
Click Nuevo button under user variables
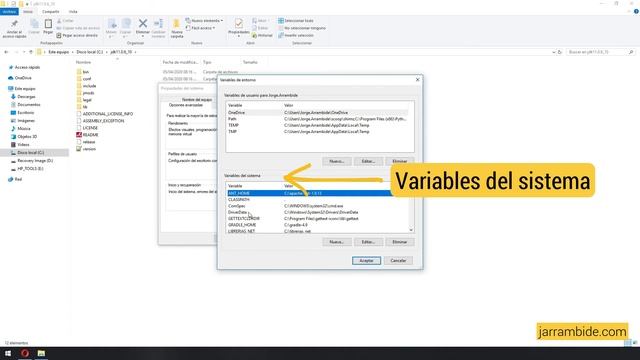[x=336, y=161]
